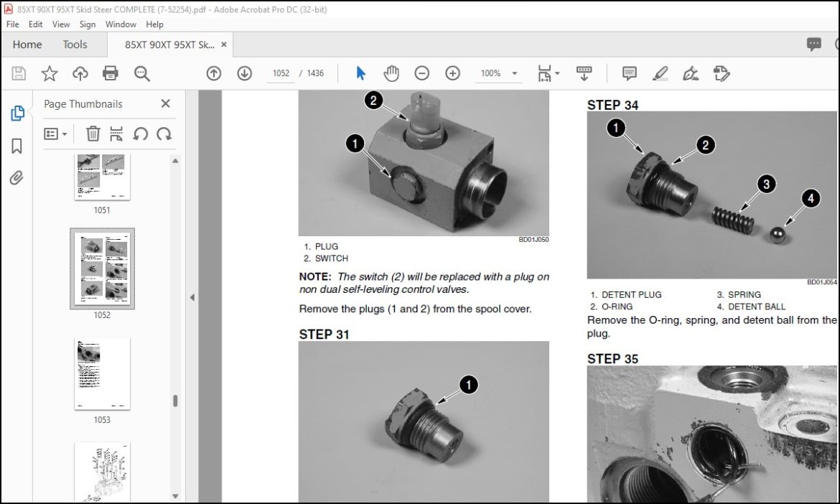This screenshot has height=504, width=840.
Task: Open the Sign document pen tool
Action: click(691, 73)
